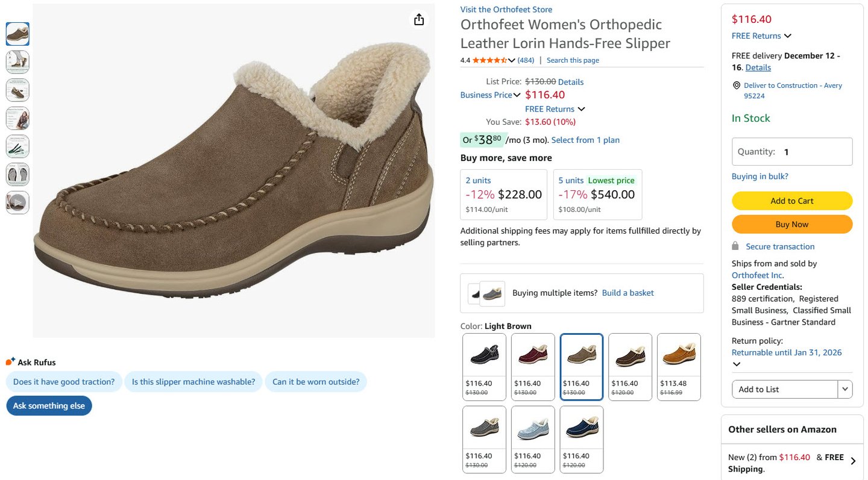
Task: Click the Ask Rufus sparkle icon
Action: point(10,362)
